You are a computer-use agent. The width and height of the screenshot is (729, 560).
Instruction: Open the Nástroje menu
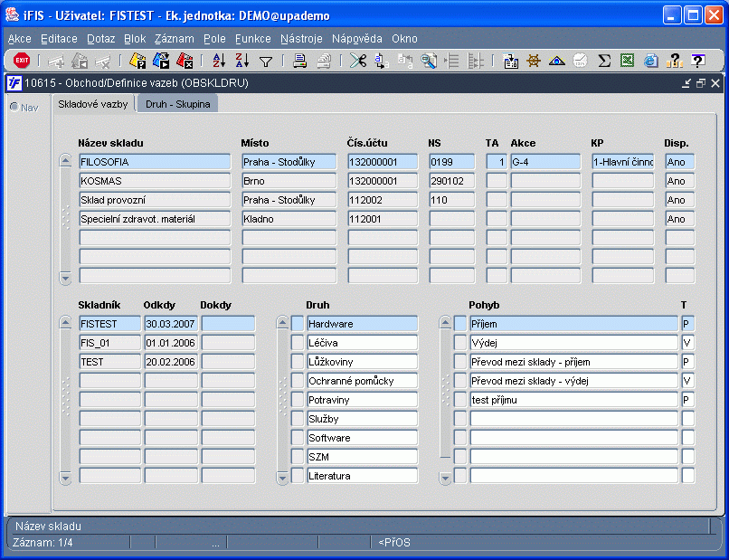point(301,39)
